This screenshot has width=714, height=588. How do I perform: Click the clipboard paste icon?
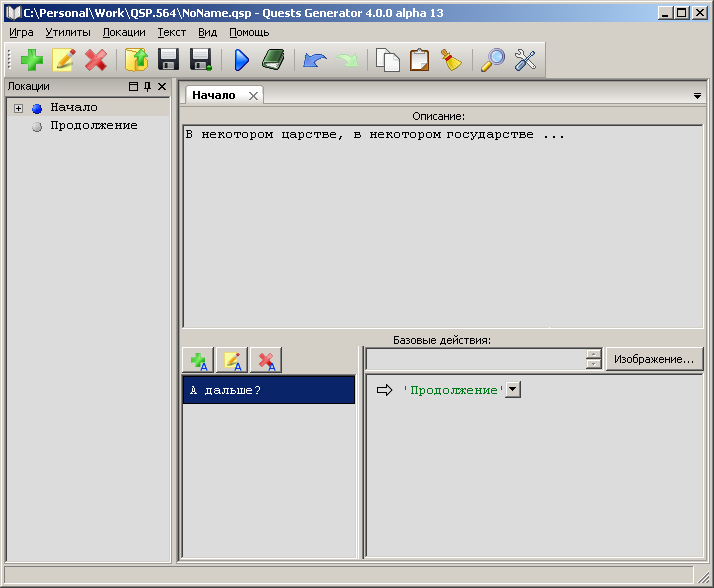420,60
